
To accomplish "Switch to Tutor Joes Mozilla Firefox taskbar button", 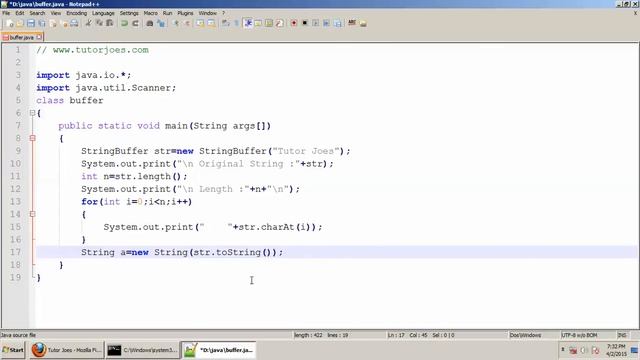I will pyautogui.click(x=66, y=350).
